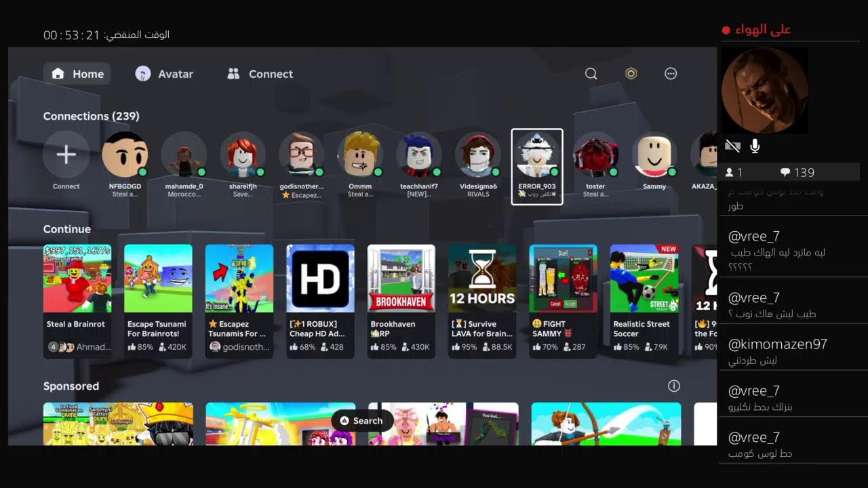Open Escape Tsunami For Brainrots game
The image size is (868, 488).
point(158,301)
